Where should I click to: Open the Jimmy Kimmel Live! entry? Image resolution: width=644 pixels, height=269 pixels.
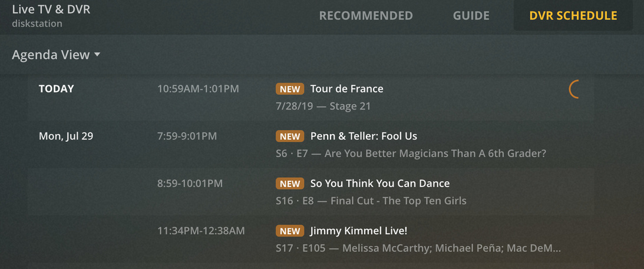coord(359,231)
